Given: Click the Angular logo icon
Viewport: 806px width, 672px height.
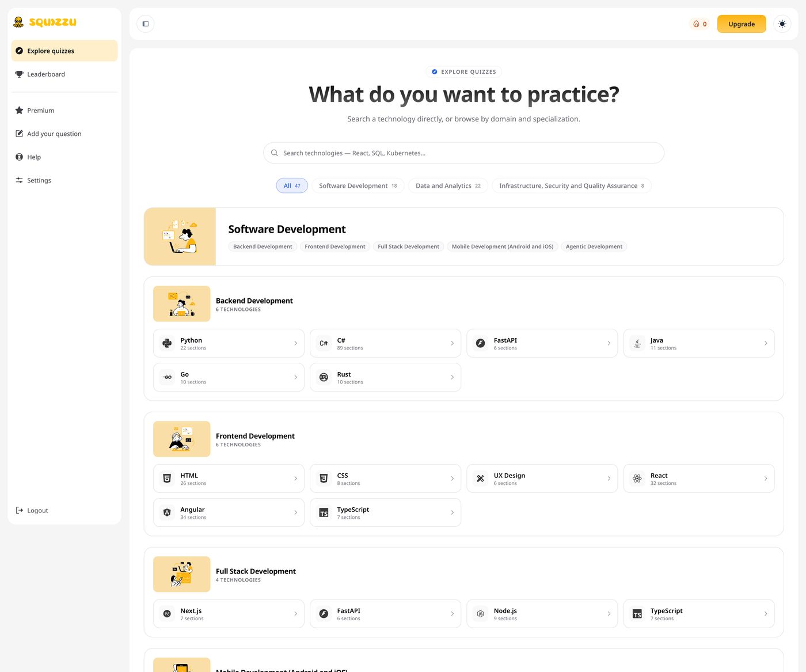Looking at the screenshot, I should tap(167, 512).
